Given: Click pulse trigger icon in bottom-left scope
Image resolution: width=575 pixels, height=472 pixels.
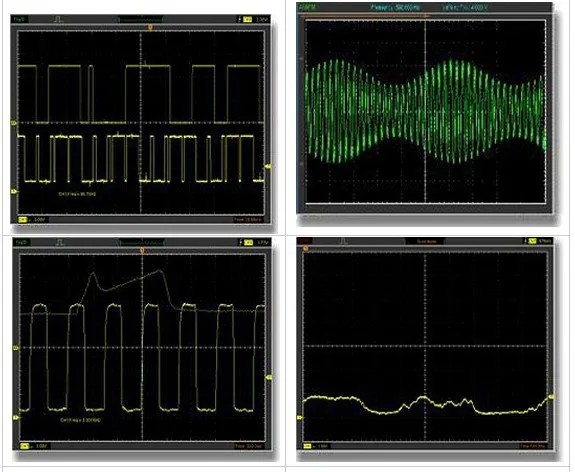Looking at the screenshot, I should click(x=60, y=242).
